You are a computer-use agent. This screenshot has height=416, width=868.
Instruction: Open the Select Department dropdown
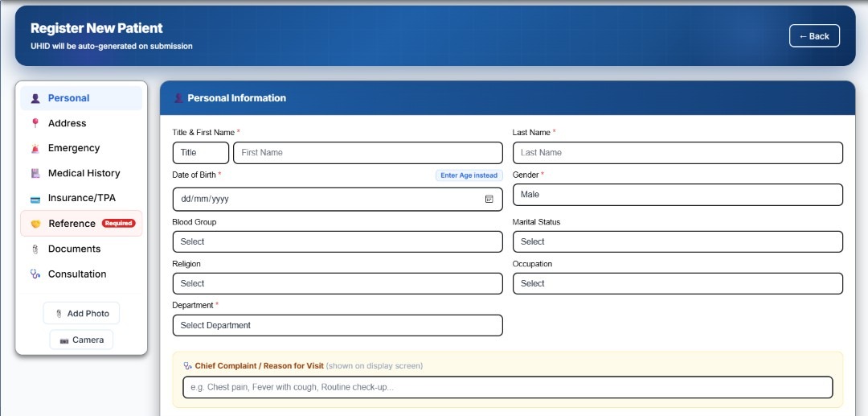pyautogui.click(x=338, y=326)
